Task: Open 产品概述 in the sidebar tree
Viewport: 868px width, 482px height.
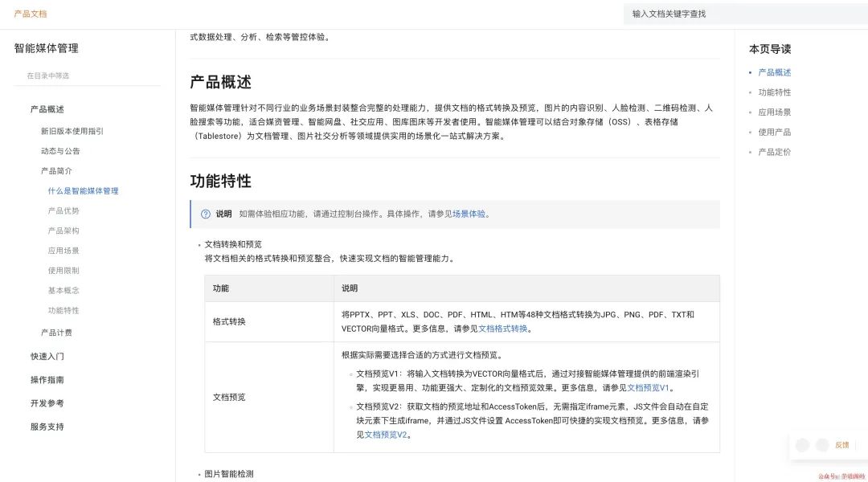Action: [47, 109]
